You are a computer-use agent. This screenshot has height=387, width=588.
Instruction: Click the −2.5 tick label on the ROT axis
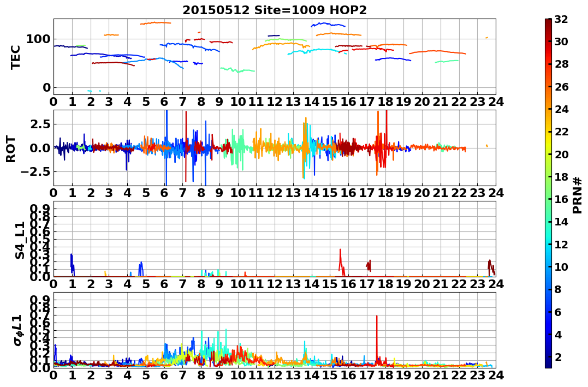(35, 172)
